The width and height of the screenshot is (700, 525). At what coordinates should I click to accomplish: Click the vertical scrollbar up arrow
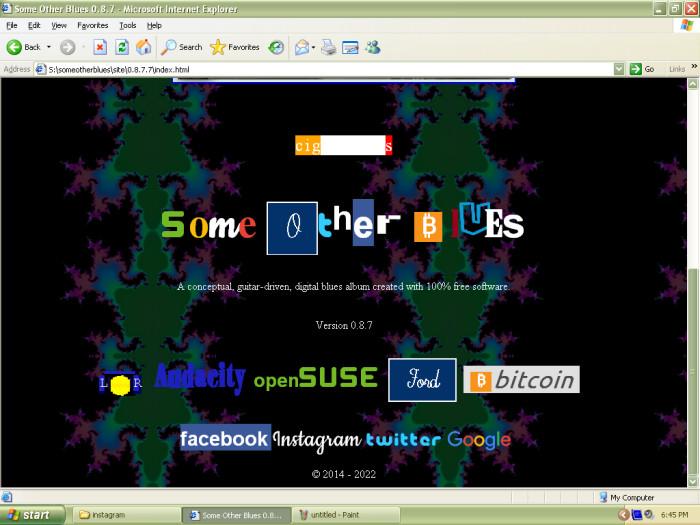pos(693,83)
